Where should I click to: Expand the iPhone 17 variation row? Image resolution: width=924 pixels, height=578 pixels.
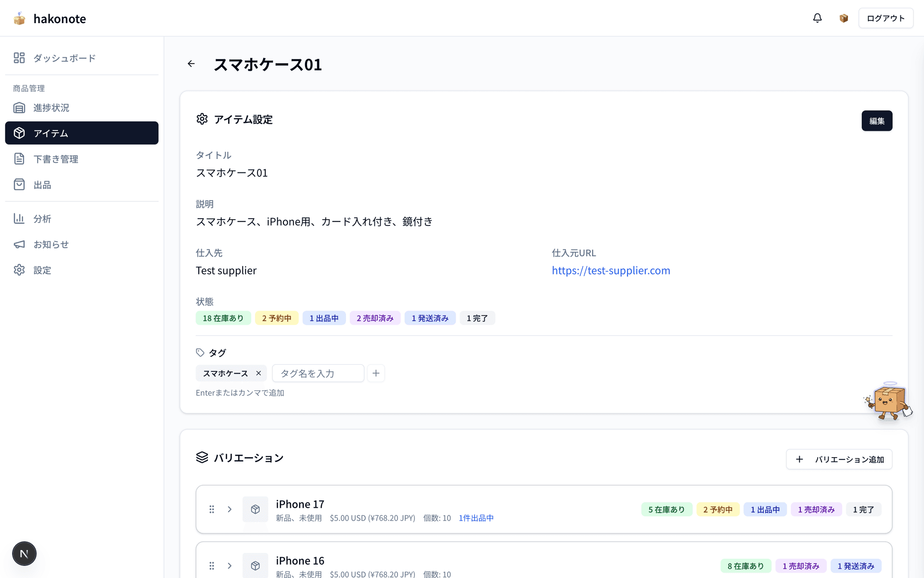click(230, 509)
